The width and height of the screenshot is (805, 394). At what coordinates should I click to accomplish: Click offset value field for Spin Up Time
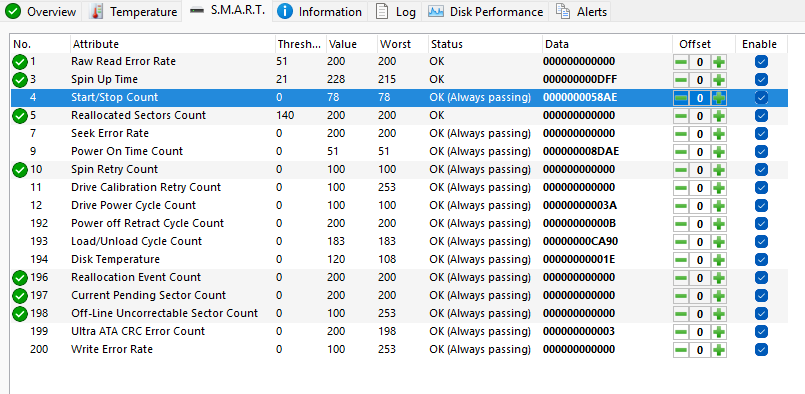(700, 80)
